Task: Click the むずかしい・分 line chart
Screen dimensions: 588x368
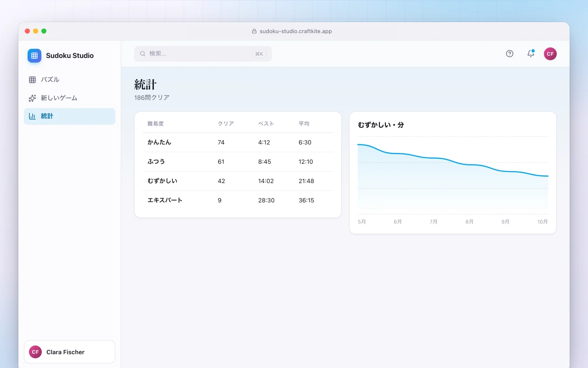Action: (x=453, y=175)
